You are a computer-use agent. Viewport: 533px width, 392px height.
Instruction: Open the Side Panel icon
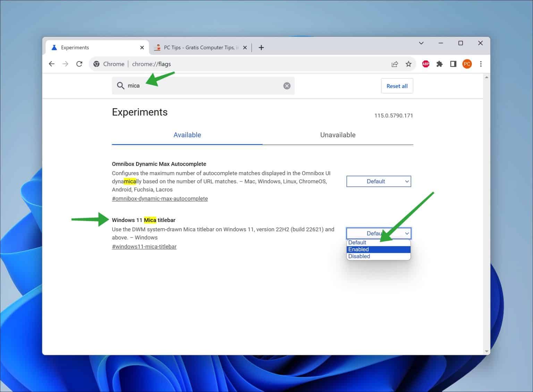(453, 64)
